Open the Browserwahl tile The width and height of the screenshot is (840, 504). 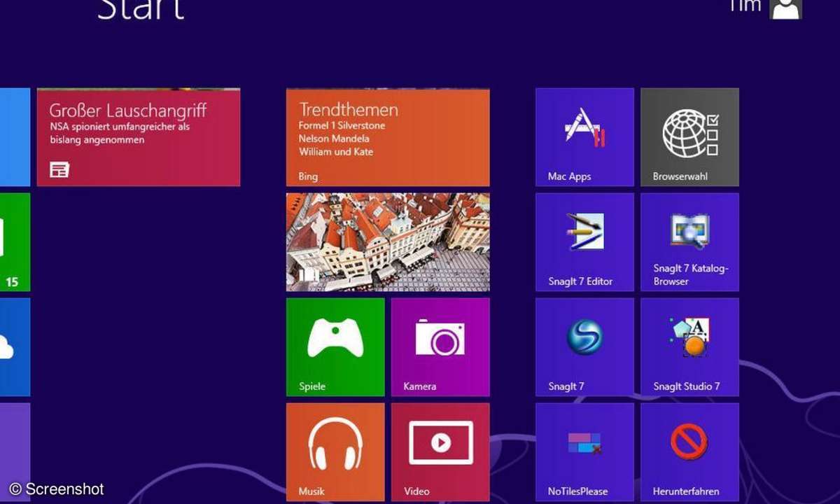pos(689,137)
